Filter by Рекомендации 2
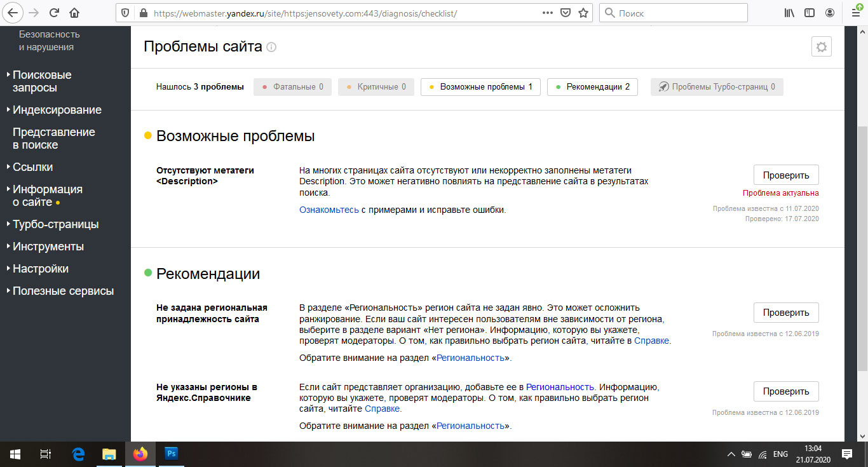This screenshot has width=868, height=467. coord(592,87)
